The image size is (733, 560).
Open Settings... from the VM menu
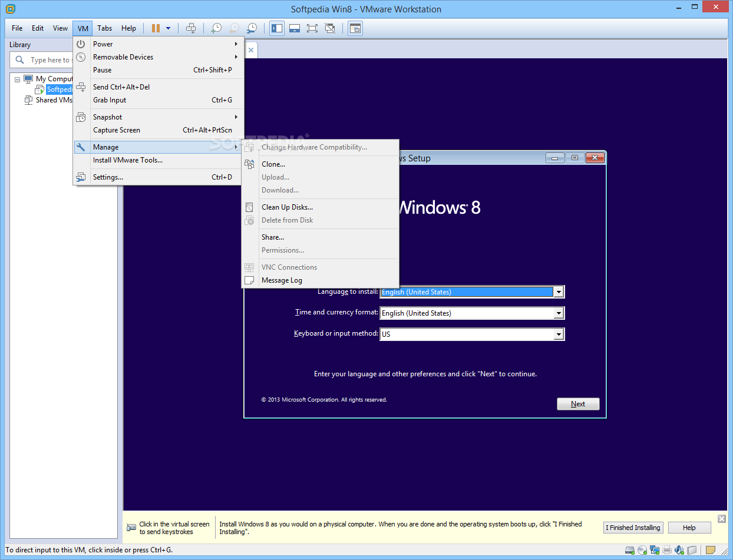coord(157,177)
